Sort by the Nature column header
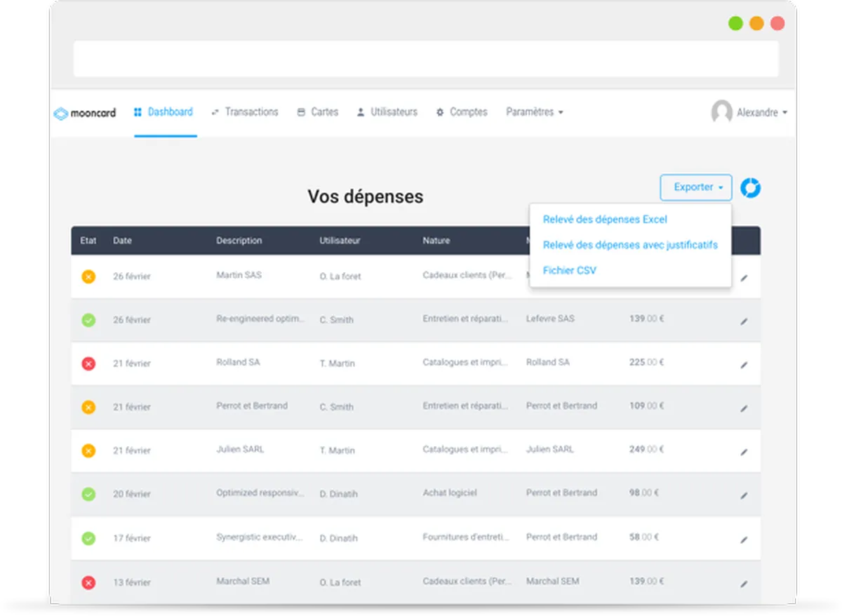 tap(435, 241)
